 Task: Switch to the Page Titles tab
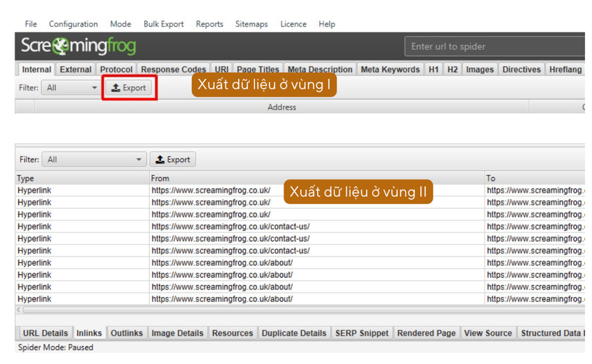click(x=258, y=70)
